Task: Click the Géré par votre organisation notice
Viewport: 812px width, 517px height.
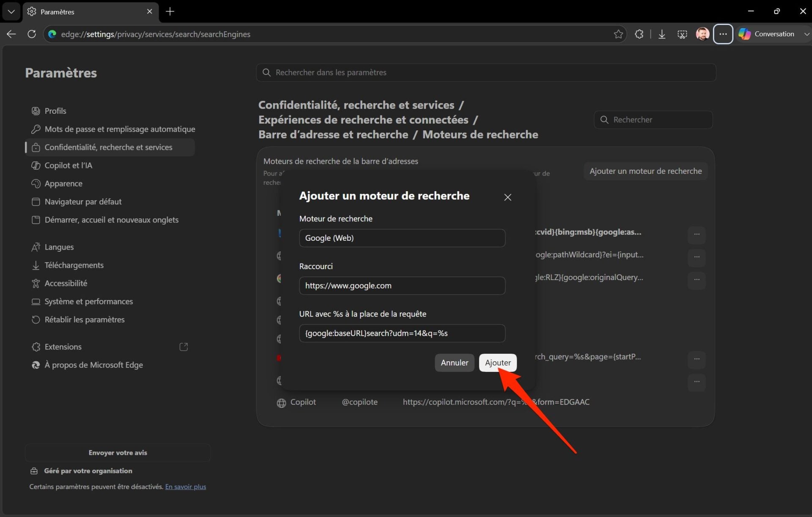Action: [x=81, y=471]
